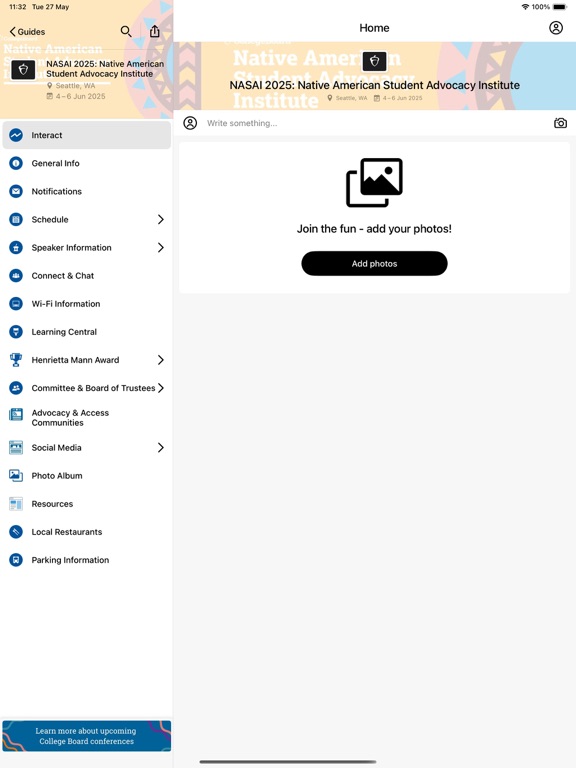Tap the 11:32 clock in status bar
Screen dimensions: 576x768
(18, 7)
